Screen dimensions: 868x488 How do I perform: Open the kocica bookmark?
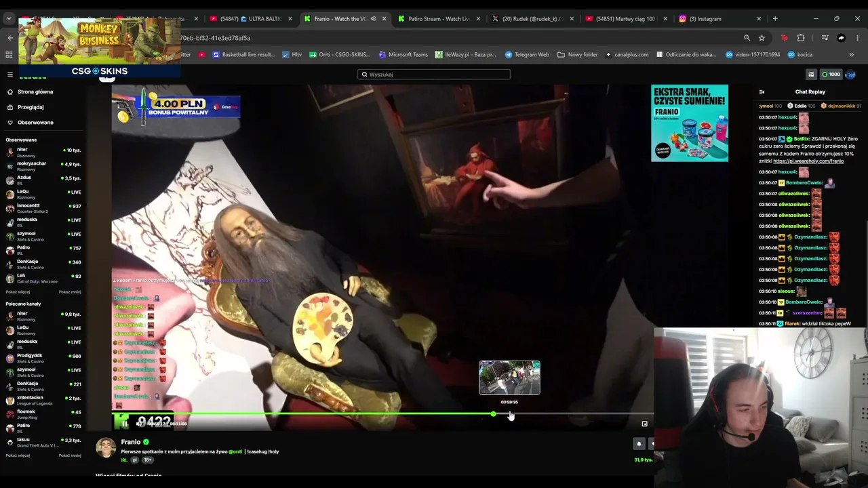tap(800, 55)
